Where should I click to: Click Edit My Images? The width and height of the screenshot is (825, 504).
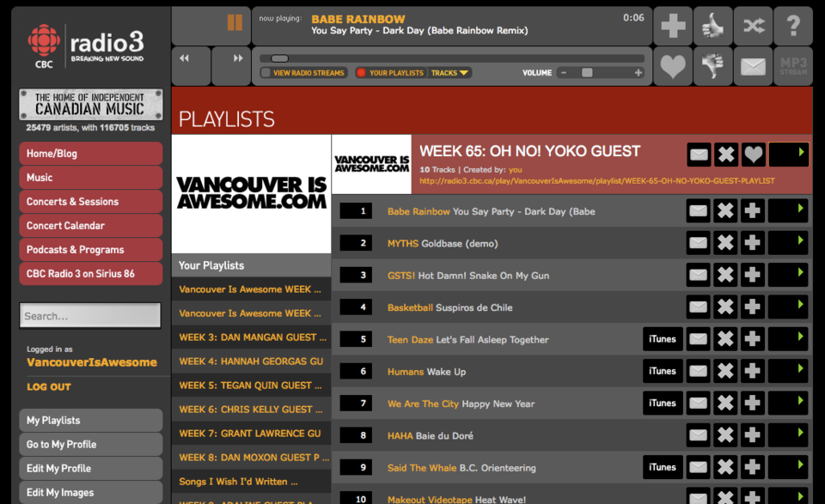point(91,493)
